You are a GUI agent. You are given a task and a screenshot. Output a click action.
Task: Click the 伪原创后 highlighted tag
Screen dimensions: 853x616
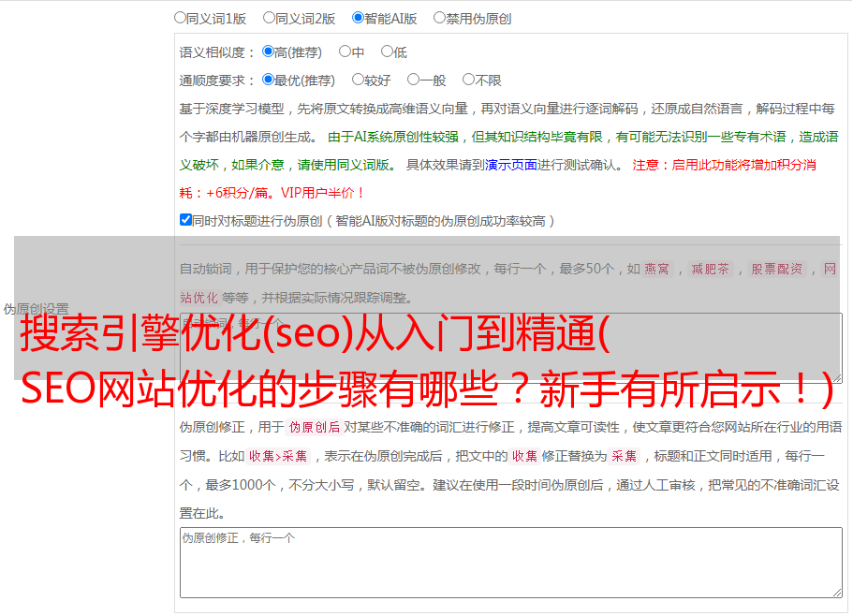click(x=315, y=427)
